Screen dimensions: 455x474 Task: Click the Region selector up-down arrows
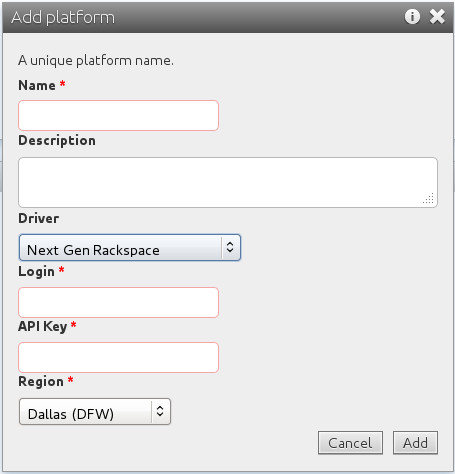160,411
